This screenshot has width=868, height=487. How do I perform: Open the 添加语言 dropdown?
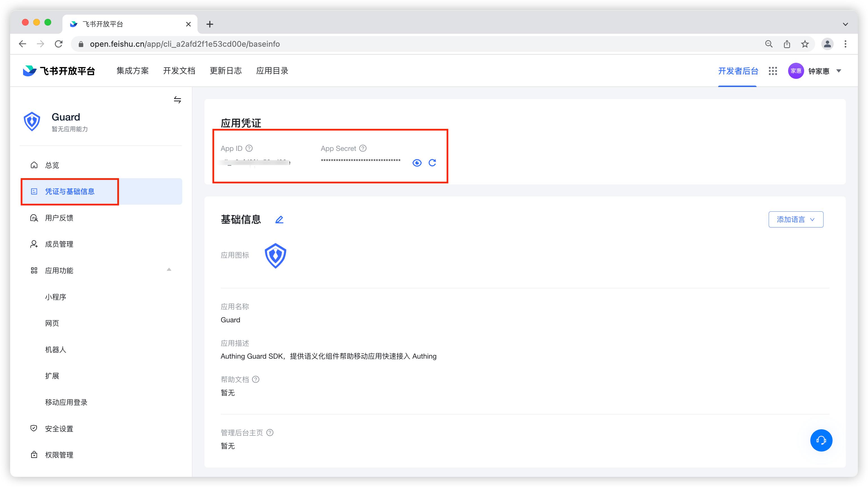pyautogui.click(x=796, y=220)
